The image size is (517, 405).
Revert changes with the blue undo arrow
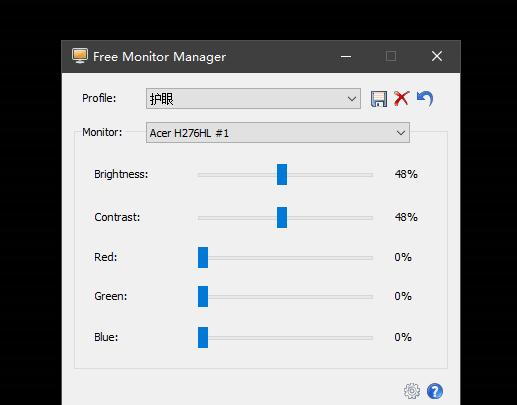pos(425,99)
